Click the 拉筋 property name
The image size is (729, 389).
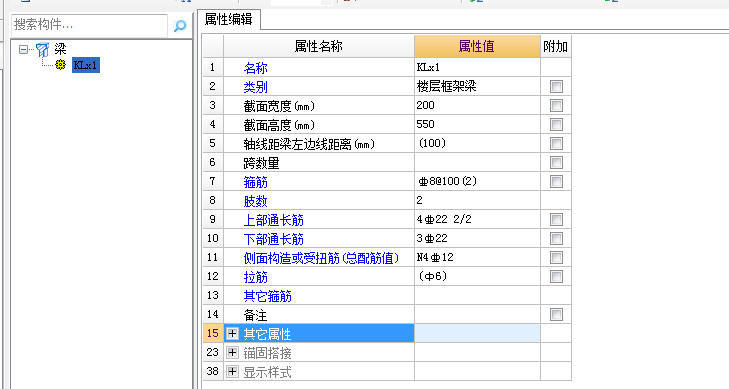[x=255, y=277]
